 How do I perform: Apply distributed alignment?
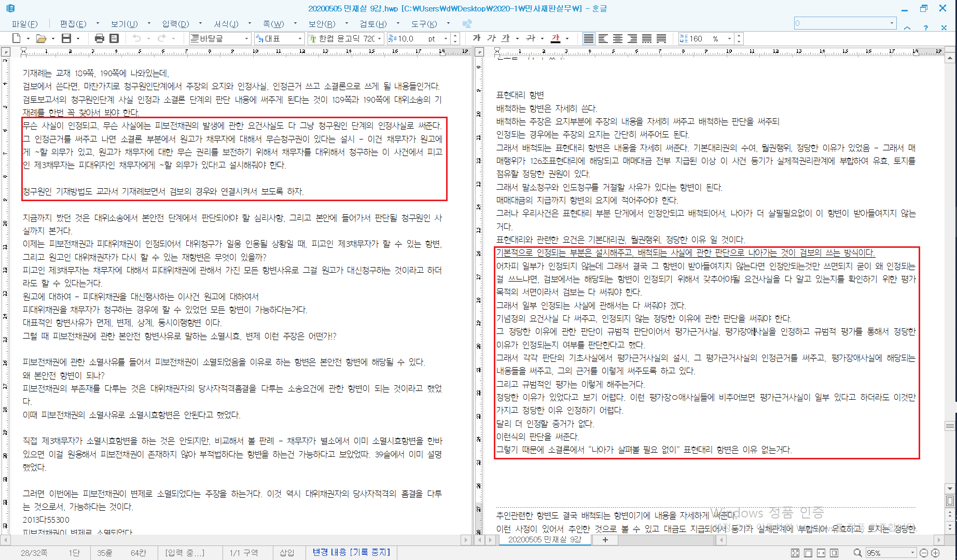coord(647,38)
